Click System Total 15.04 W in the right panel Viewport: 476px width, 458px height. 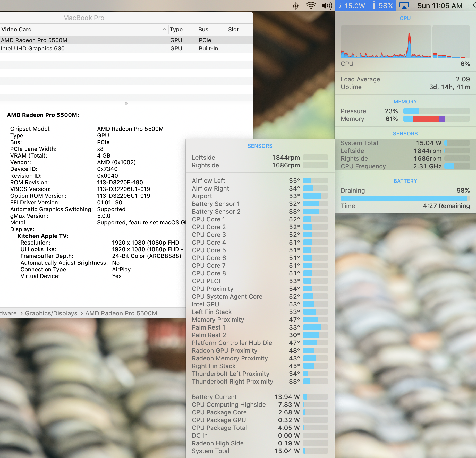(405, 143)
